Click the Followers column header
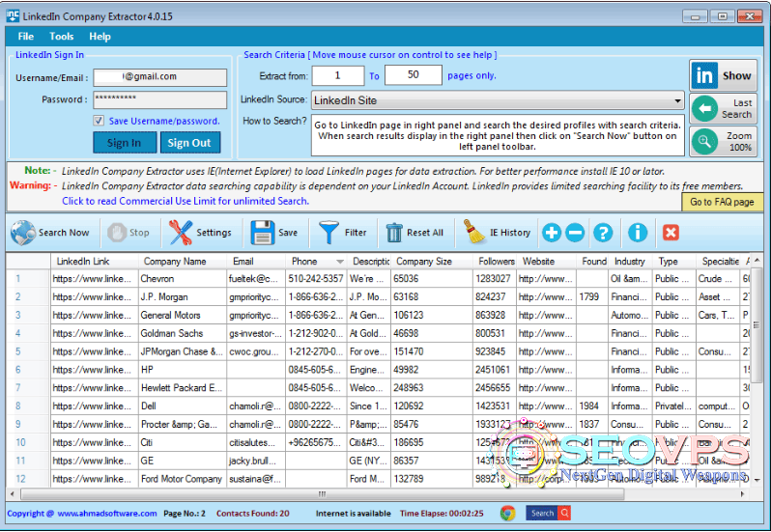 495,262
